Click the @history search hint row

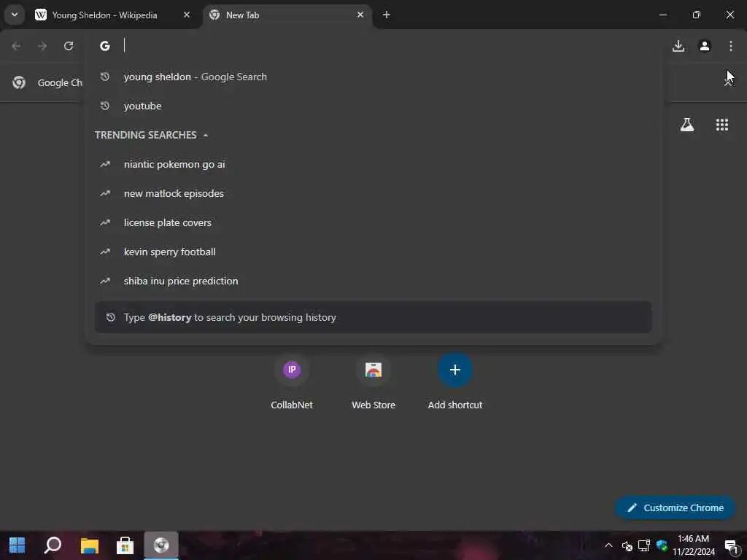373,317
